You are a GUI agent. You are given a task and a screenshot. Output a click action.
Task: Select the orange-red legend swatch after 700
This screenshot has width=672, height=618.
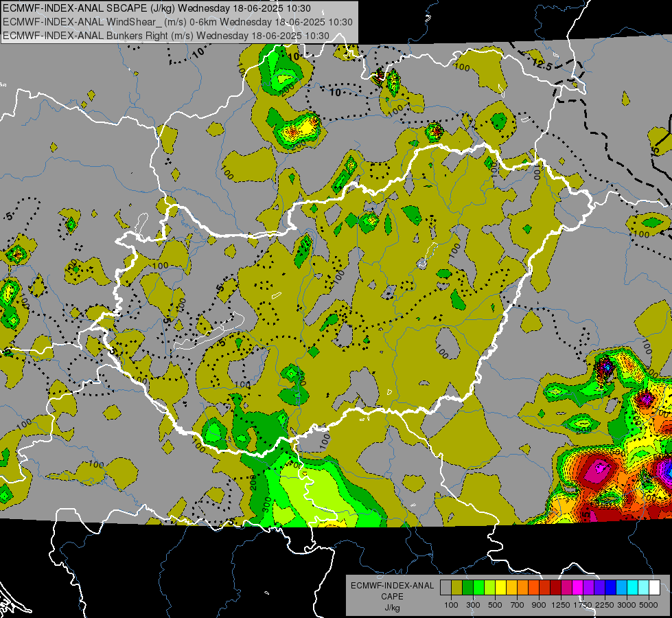533,588
